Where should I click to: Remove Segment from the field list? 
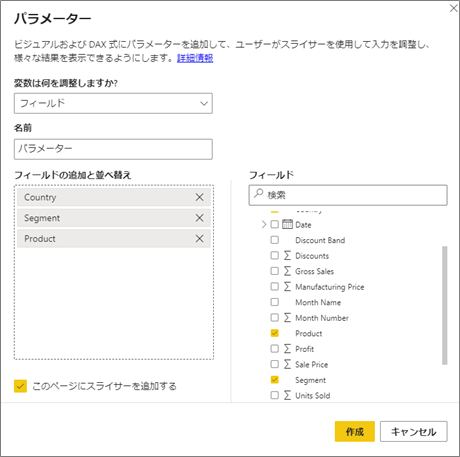click(x=199, y=218)
